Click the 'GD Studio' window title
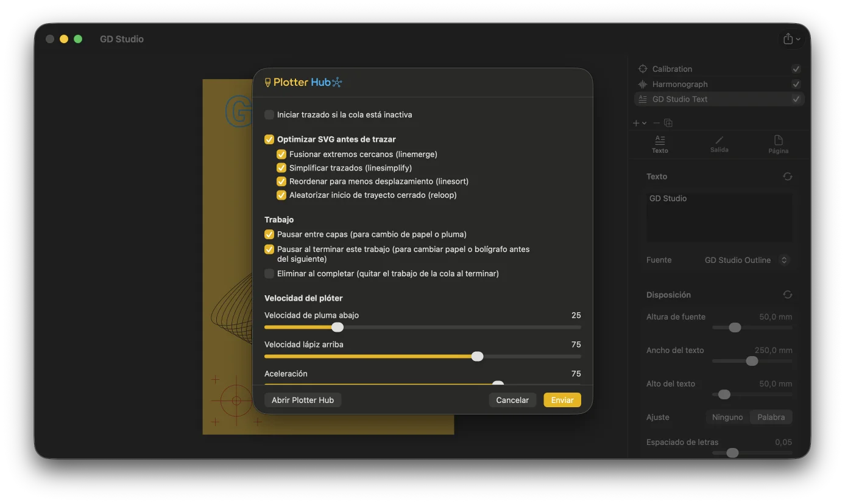The image size is (845, 504). (122, 39)
